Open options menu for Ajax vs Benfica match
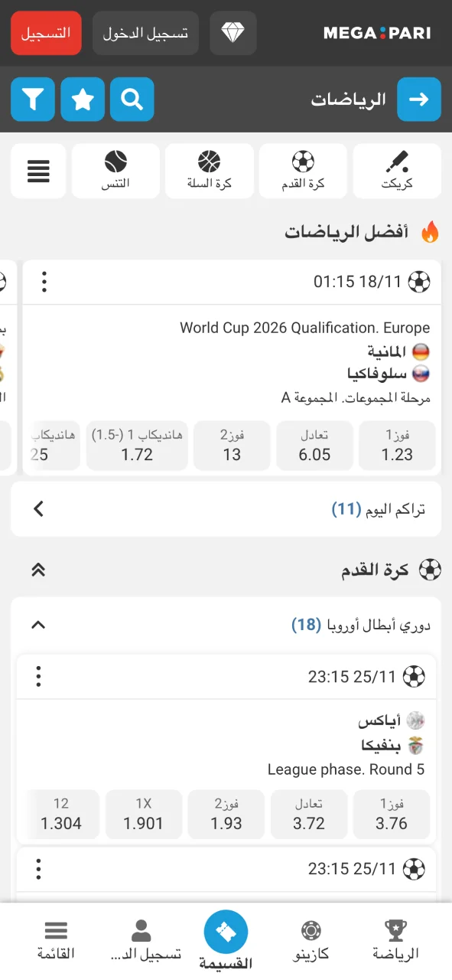This screenshot has width=452, height=980. (x=38, y=676)
